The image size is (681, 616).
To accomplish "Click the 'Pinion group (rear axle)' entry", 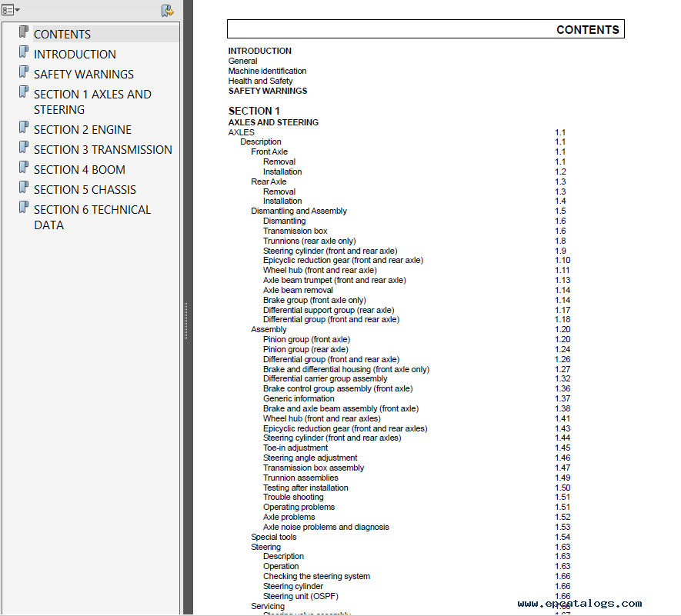I will coord(305,349).
